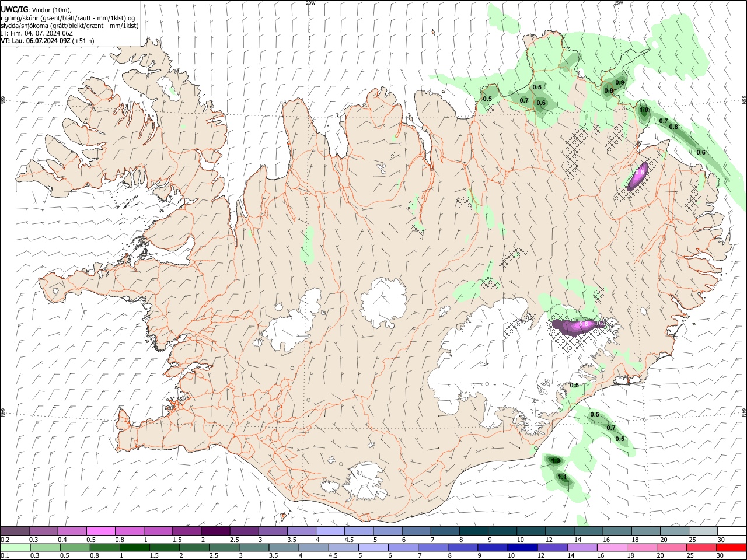Click the 'UWC/IG: Vindur (10m)' title line
747x560 pixels.
(36, 9)
